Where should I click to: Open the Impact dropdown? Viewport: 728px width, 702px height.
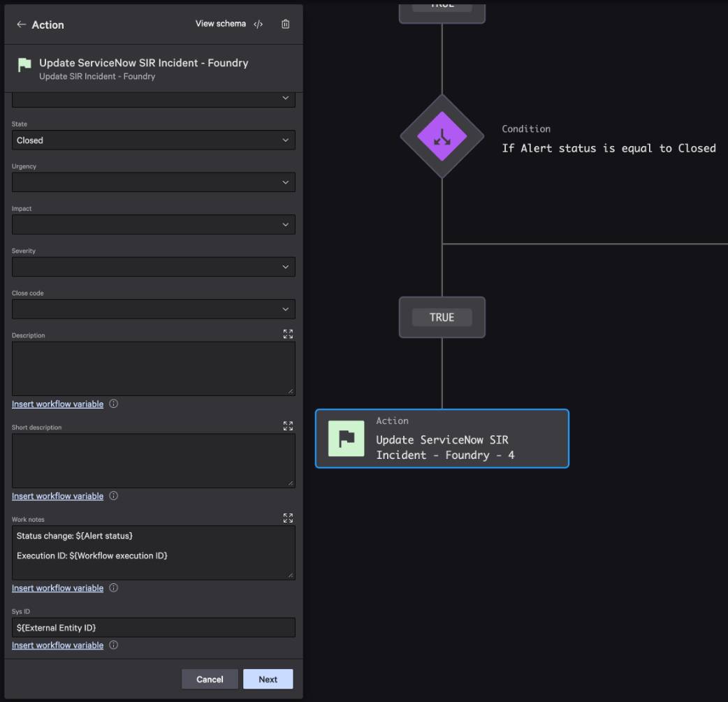pos(153,225)
